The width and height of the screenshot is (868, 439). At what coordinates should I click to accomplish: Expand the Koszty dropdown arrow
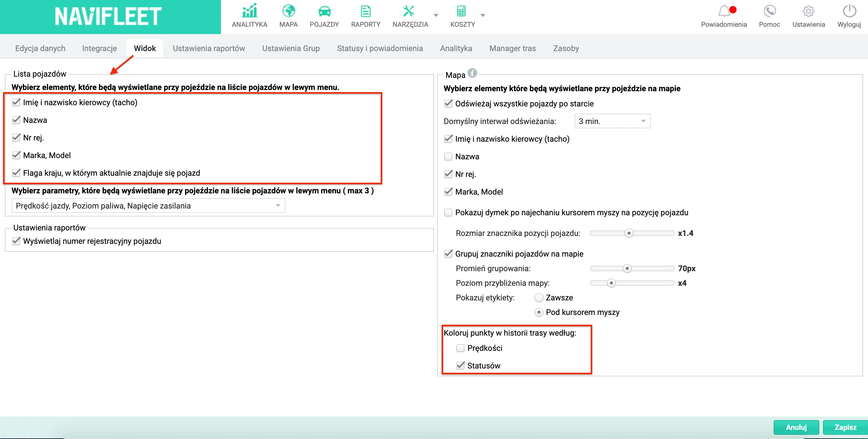pyautogui.click(x=482, y=16)
